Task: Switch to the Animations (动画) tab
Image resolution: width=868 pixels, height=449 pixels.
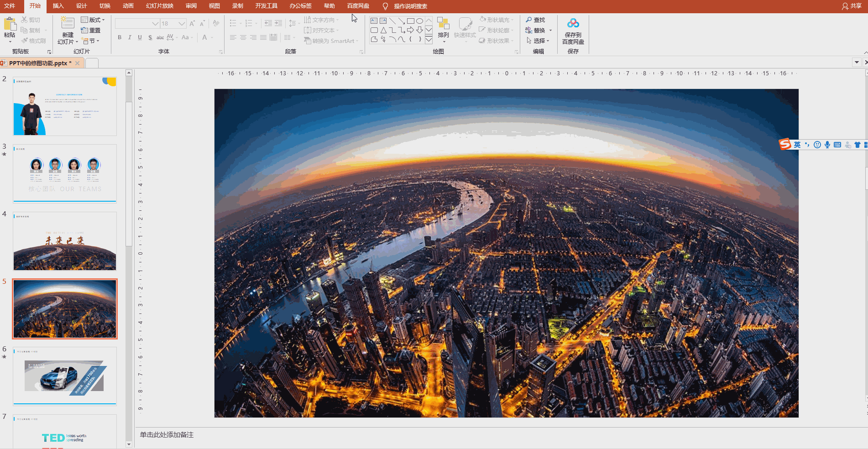Action: coord(128,6)
